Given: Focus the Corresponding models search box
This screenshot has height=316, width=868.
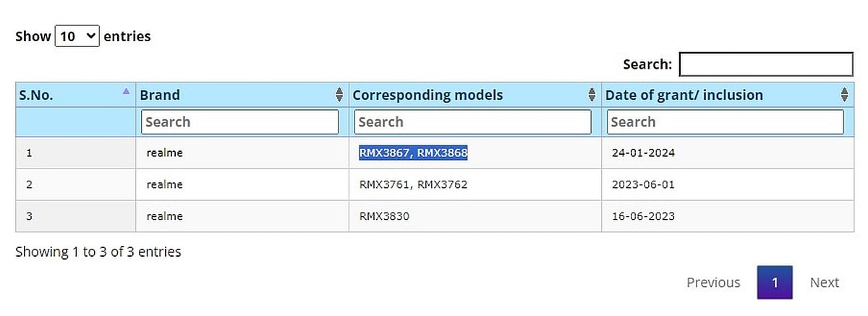Looking at the screenshot, I should click(474, 122).
